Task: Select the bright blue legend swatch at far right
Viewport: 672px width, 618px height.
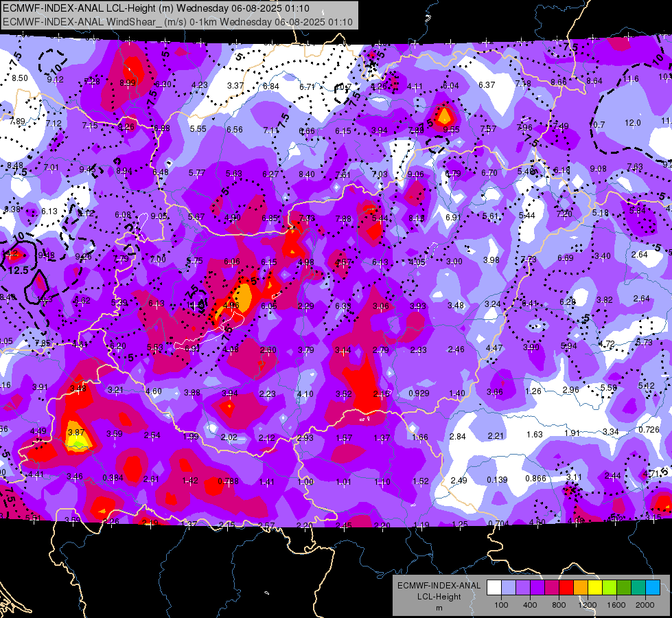Action: coord(653,588)
